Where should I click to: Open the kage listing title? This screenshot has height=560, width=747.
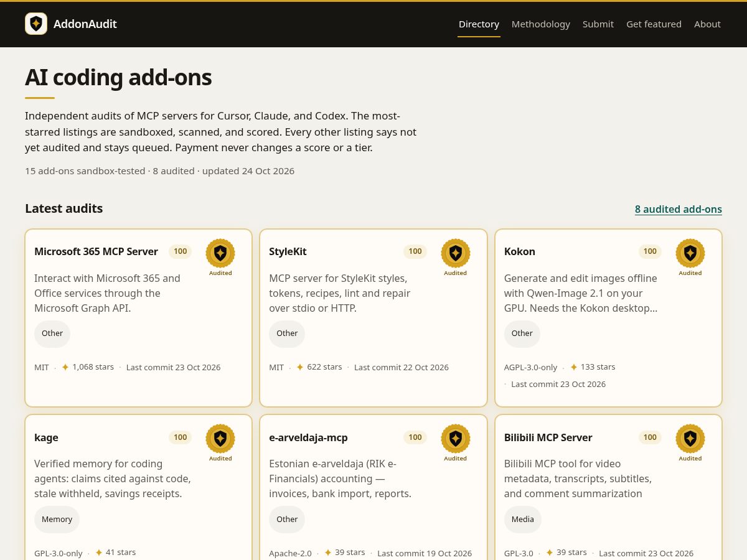tap(46, 437)
